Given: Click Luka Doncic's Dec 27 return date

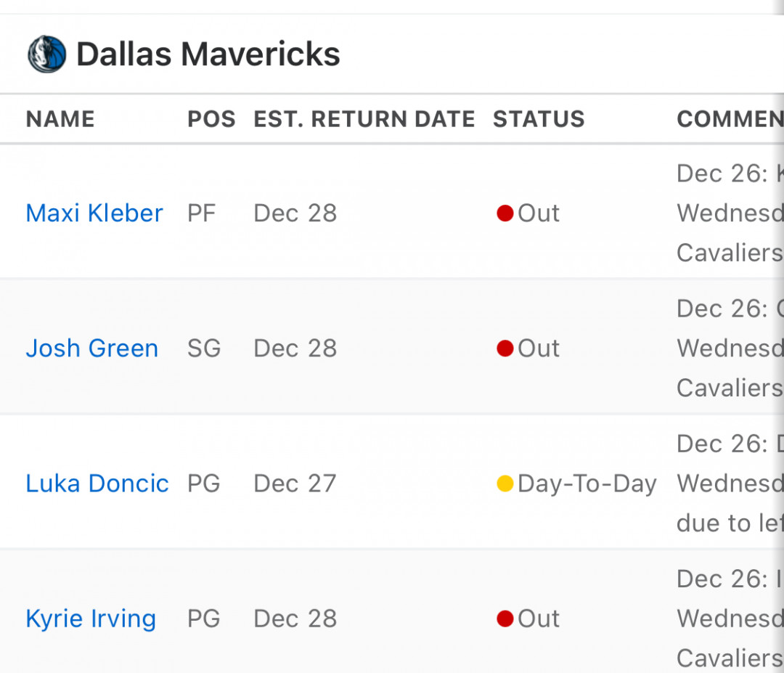Looking at the screenshot, I should pos(295,484).
